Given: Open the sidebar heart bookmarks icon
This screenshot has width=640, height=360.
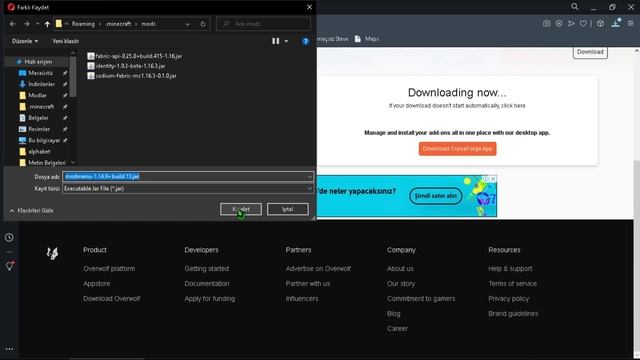Looking at the screenshot, I should coord(10,266).
